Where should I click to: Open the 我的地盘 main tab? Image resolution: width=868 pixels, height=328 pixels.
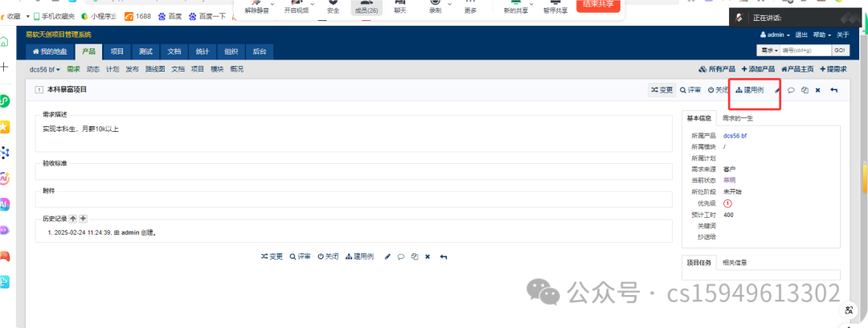click(50, 51)
